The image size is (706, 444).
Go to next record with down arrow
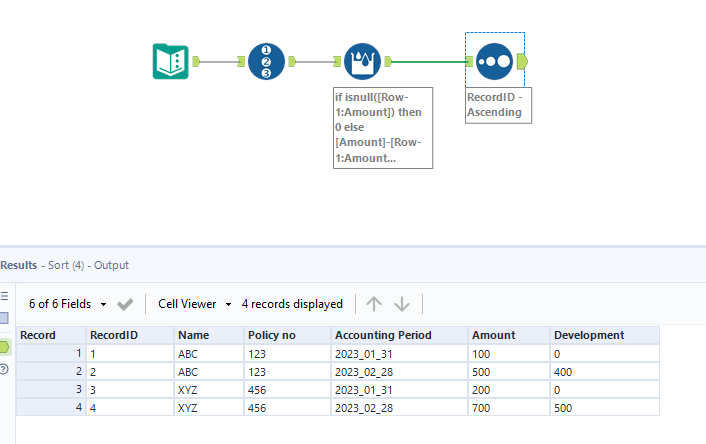click(x=402, y=304)
